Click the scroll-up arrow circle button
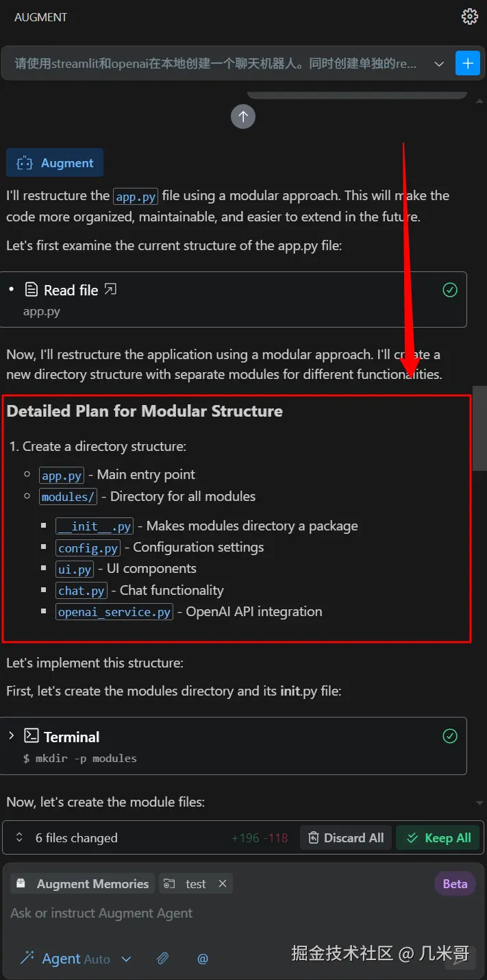 [243, 116]
